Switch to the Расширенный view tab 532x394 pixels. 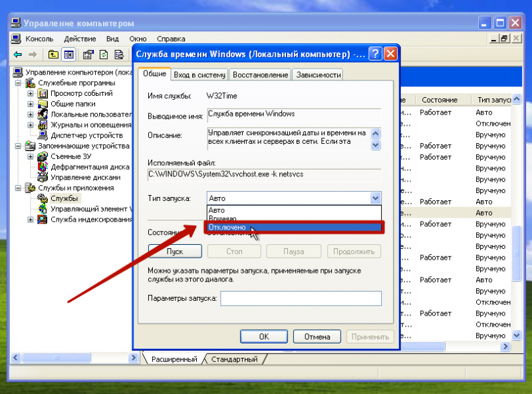pyautogui.click(x=174, y=359)
